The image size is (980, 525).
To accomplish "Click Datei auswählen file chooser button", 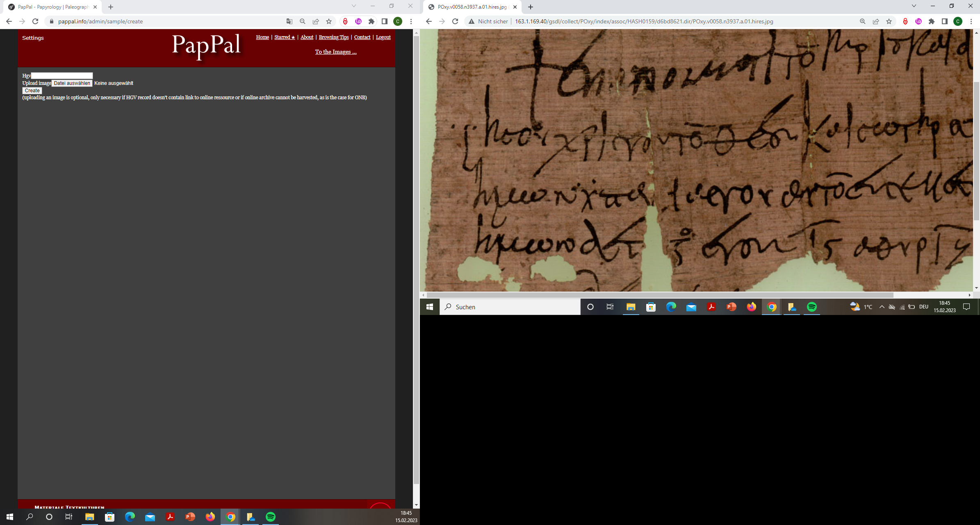I will [72, 83].
